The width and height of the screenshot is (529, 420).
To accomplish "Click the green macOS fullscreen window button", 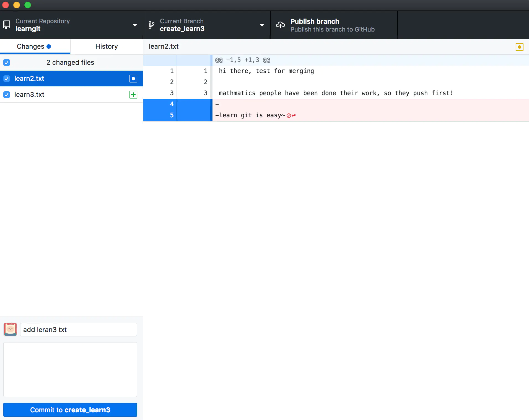I will (28, 5).
